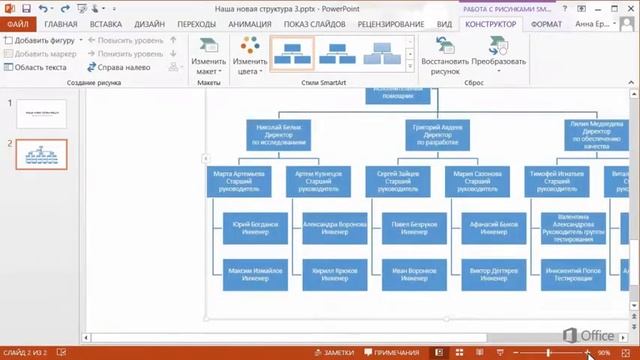Switch to the ПЕРЕХОДЫ tab
This screenshot has width=640, height=360.
[x=196, y=24]
